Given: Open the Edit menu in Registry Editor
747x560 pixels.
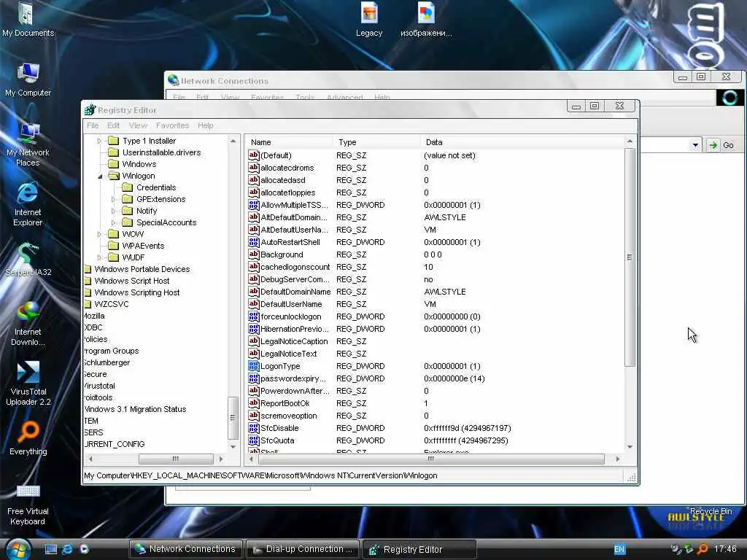Looking at the screenshot, I should click(x=113, y=125).
